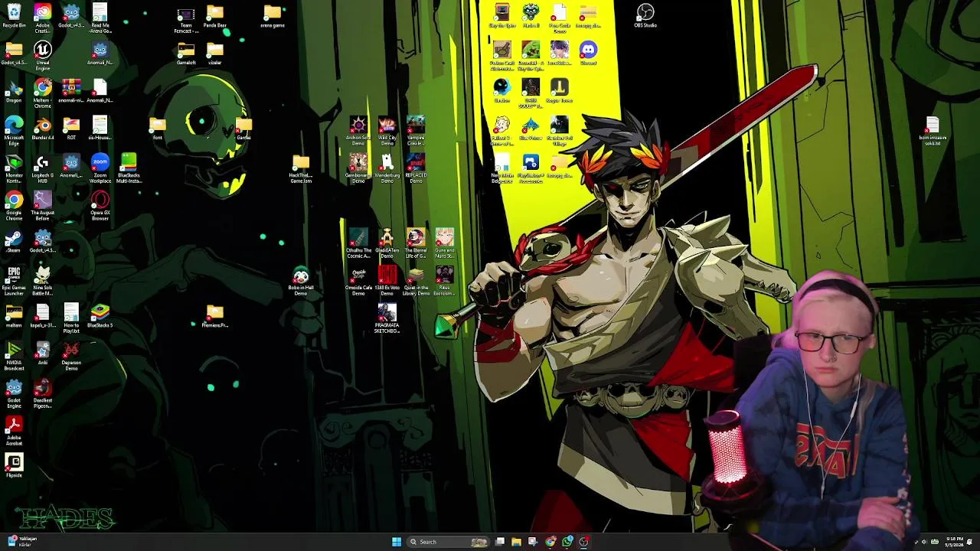Launch Bobo in Hell Demo icon
980x551 pixels.
point(301,281)
